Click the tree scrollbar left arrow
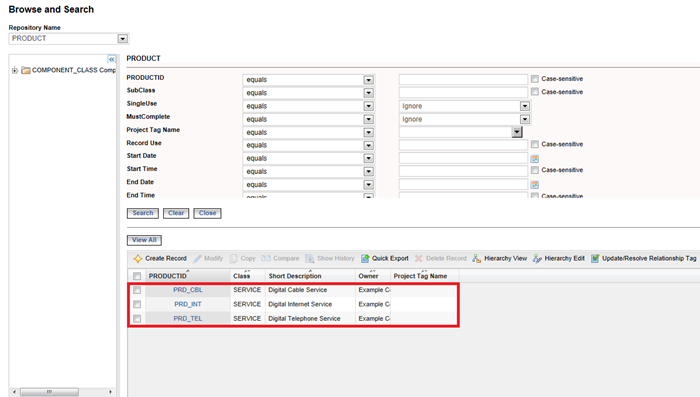The image size is (700, 397). (14, 392)
